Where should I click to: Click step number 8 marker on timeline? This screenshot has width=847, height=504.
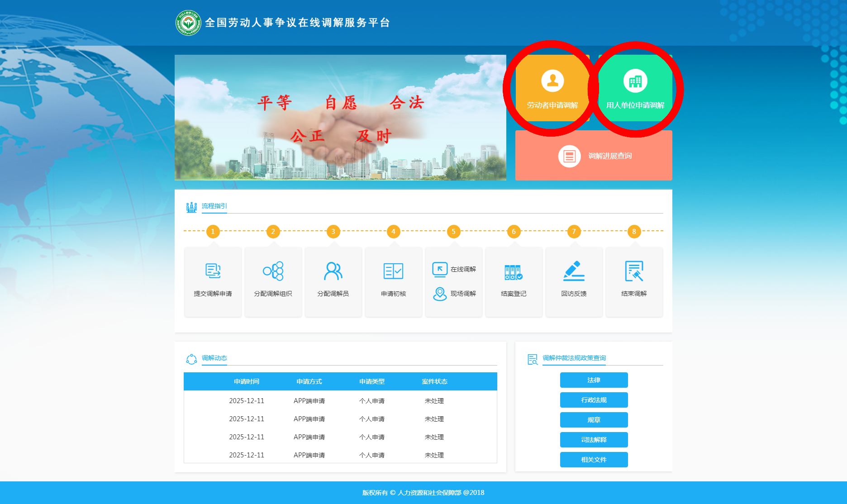pos(634,231)
